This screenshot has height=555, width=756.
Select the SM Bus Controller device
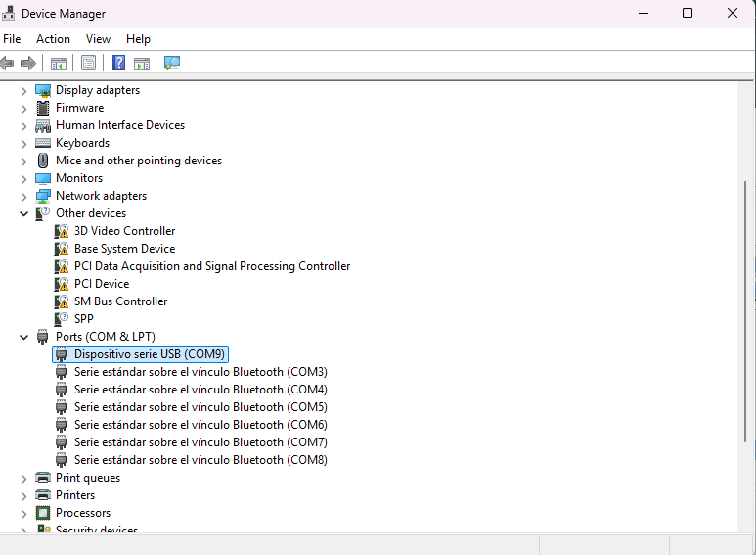pos(120,301)
